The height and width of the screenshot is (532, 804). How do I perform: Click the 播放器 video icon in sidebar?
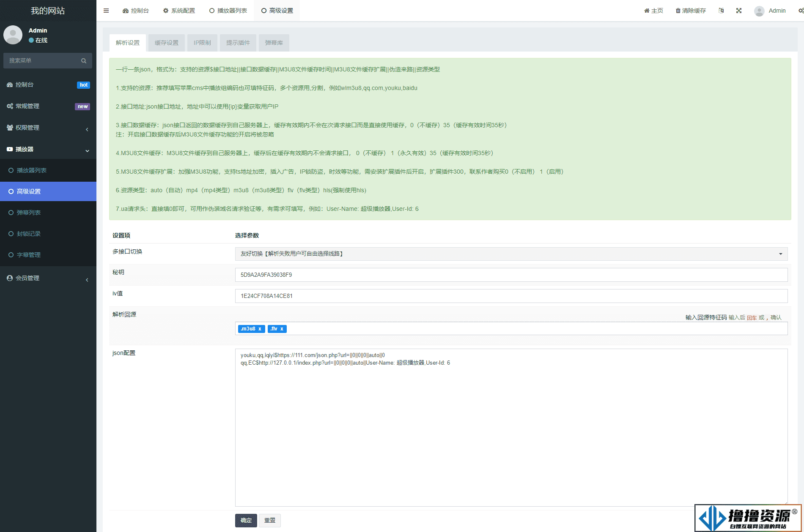coord(10,149)
